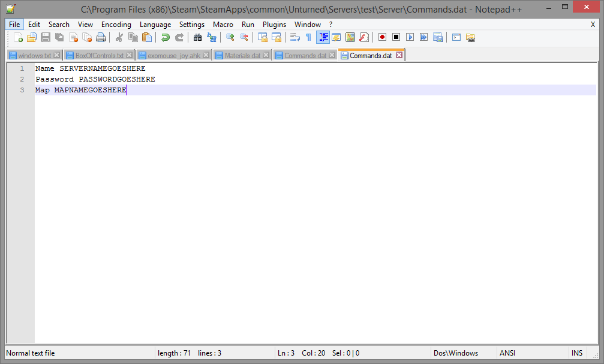Screen dimensions: 604x364
Task: Open the Language menu
Action: tap(155, 24)
